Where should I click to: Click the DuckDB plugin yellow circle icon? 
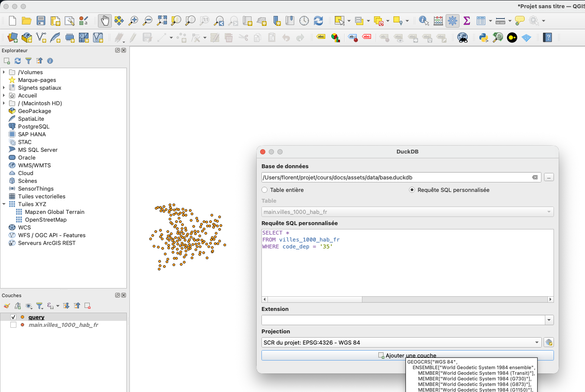point(512,38)
